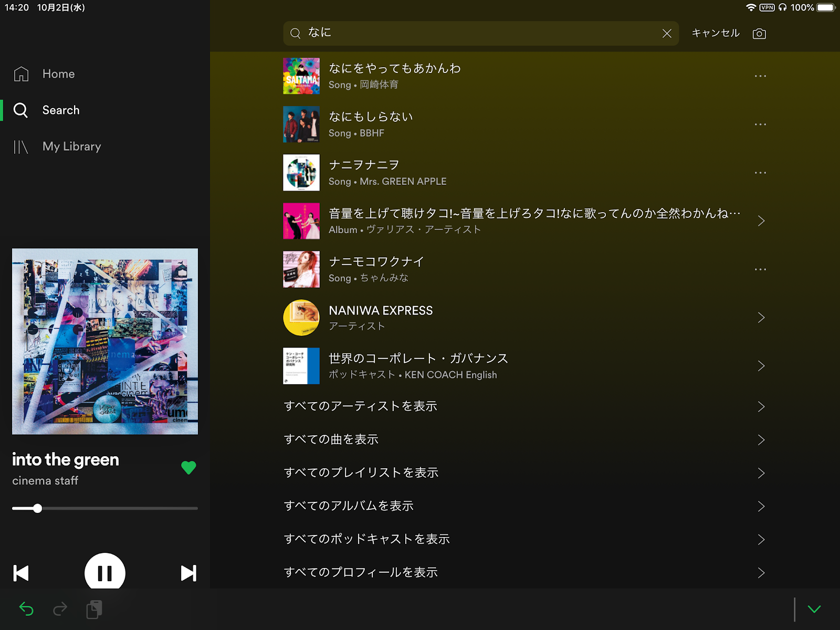Screen dimensions: 840x630
Task: Open My Library icon in sidebar
Action: pos(20,146)
